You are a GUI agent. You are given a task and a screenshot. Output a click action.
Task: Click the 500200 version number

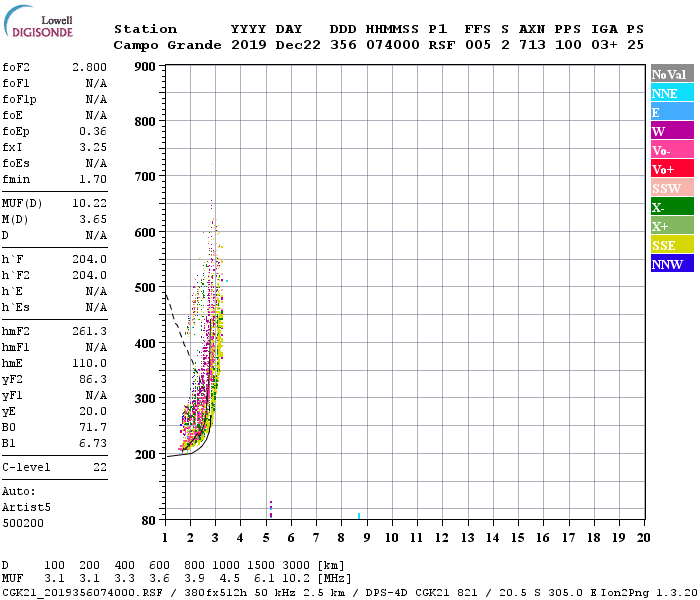pyautogui.click(x=23, y=523)
